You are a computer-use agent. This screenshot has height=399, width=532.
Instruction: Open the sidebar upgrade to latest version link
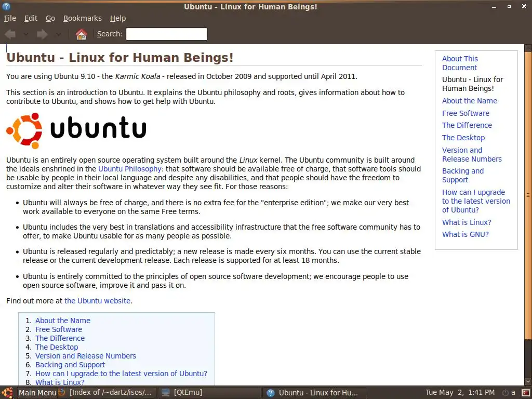(476, 201)
